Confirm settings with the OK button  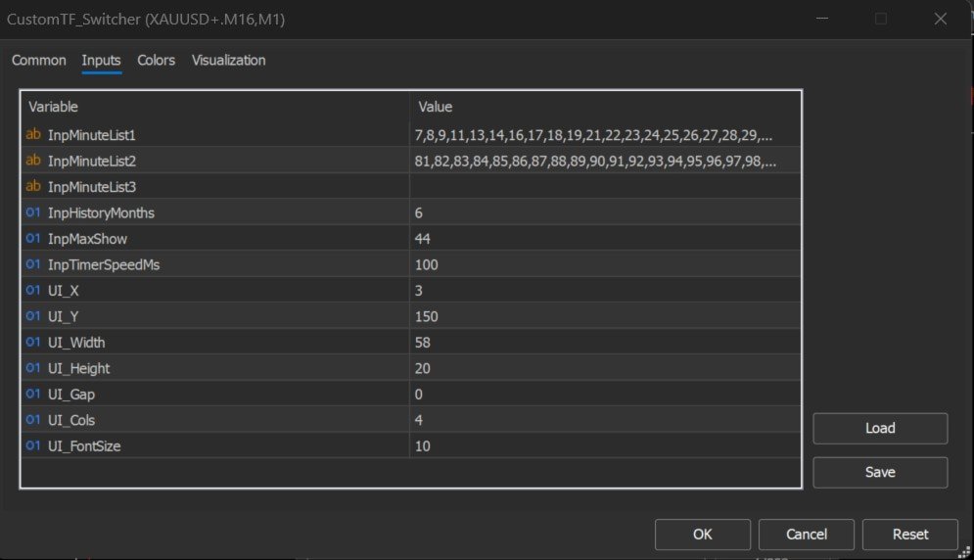click(x=702, y=535)
